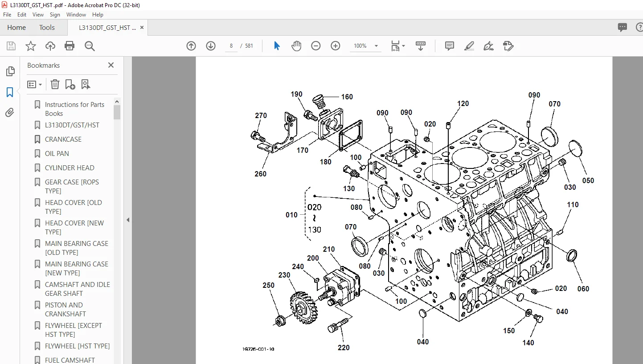Screen dimensions: 643x364
Task: Open the fit page options icon
Action: [x=397, y=46]
